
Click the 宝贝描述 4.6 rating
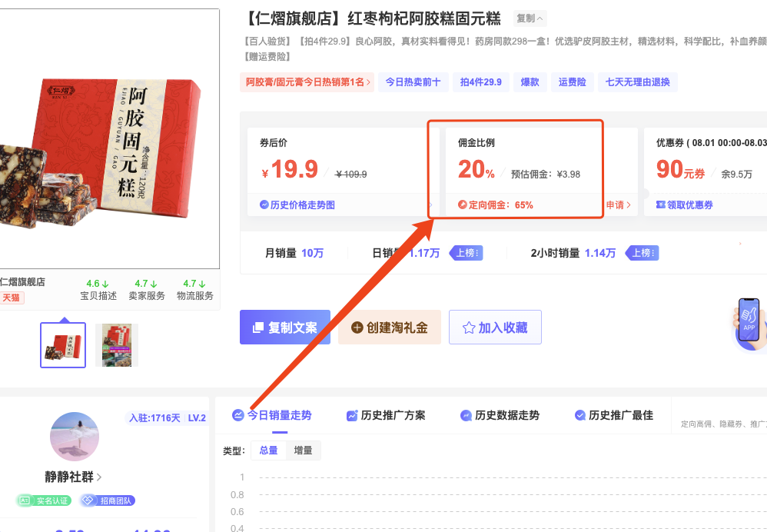pyautogui.click(x=98, y=290)
